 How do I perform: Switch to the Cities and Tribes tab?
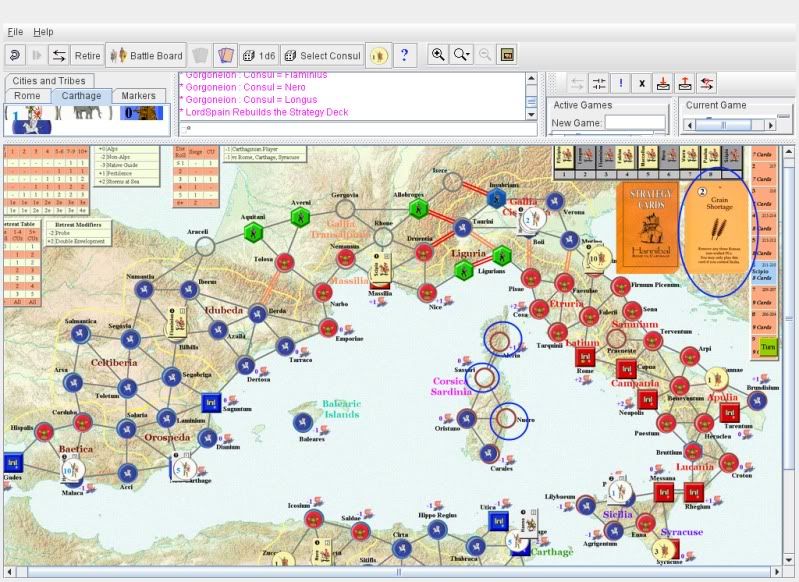[49, 81]
